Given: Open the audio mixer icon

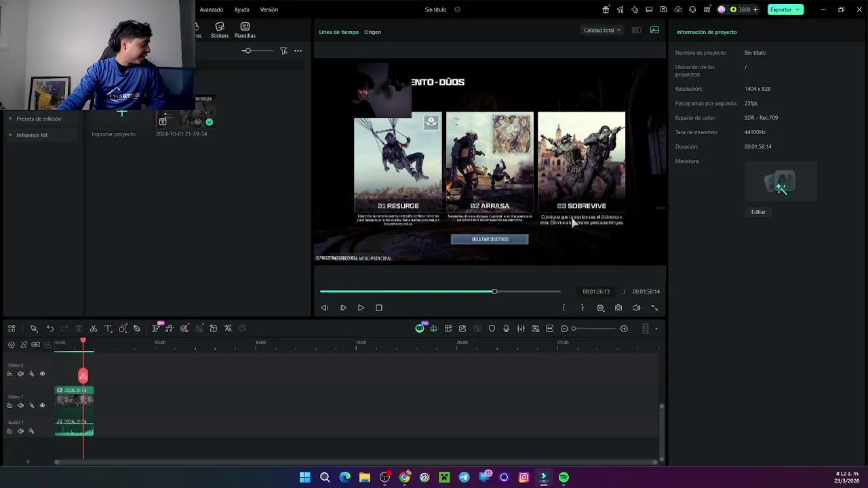Looking at the screenshot, I should click(x=521, y=329).
